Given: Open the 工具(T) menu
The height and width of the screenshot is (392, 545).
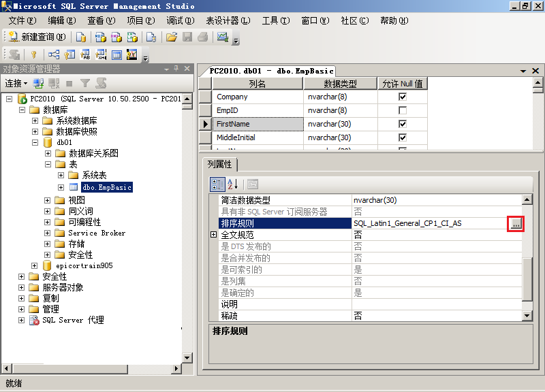Looking at the screenshot, I should click(x=276, y=20).
